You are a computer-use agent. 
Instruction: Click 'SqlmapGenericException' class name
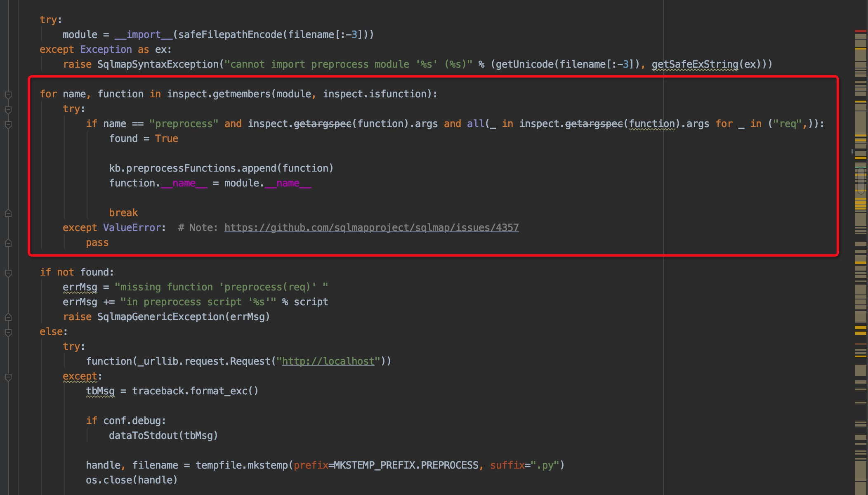pyautogui.click(x=161, y=317)
